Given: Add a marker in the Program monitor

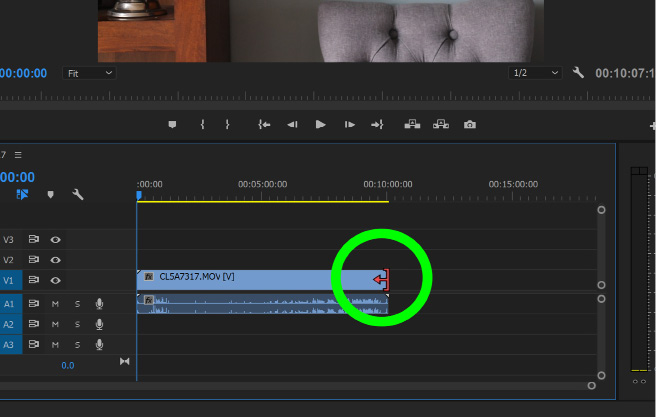Looking at the screenshot, I should click(172, 125).
